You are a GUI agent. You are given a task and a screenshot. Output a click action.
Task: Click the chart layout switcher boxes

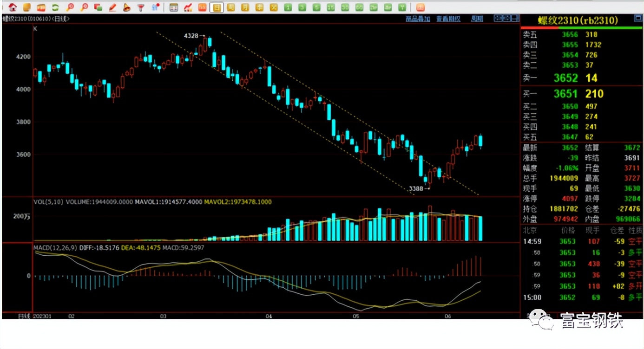pos(506,19)
